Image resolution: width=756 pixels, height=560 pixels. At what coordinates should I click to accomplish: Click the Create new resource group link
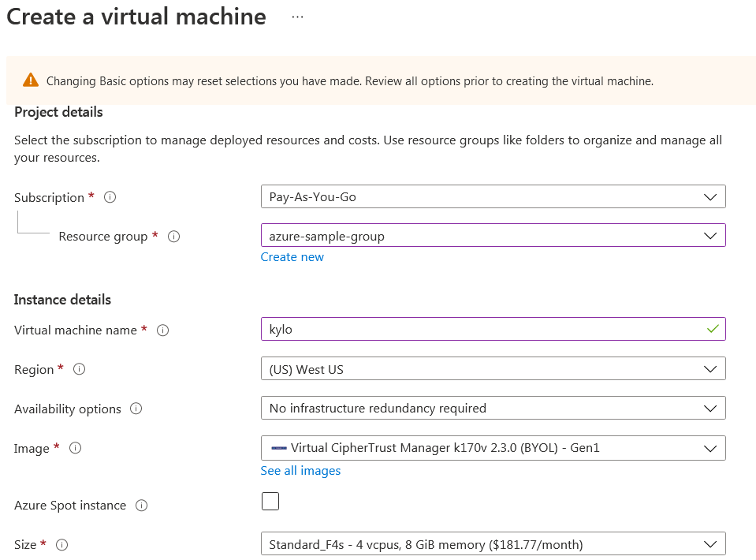(x=292, y=257)
